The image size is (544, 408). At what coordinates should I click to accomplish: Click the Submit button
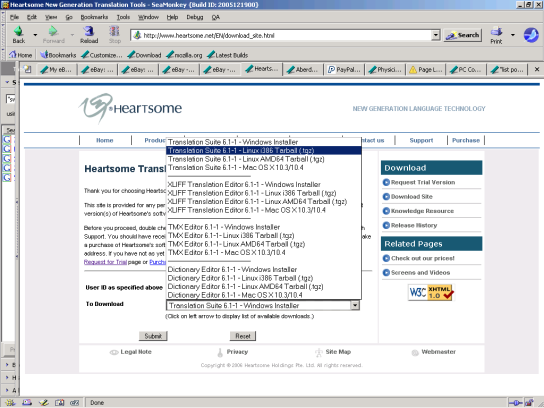153,336
